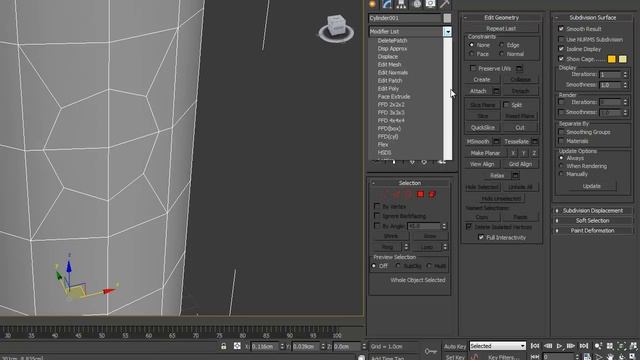
Task: Play the animation
Action: pyautogui.click(x=560, y=346)
